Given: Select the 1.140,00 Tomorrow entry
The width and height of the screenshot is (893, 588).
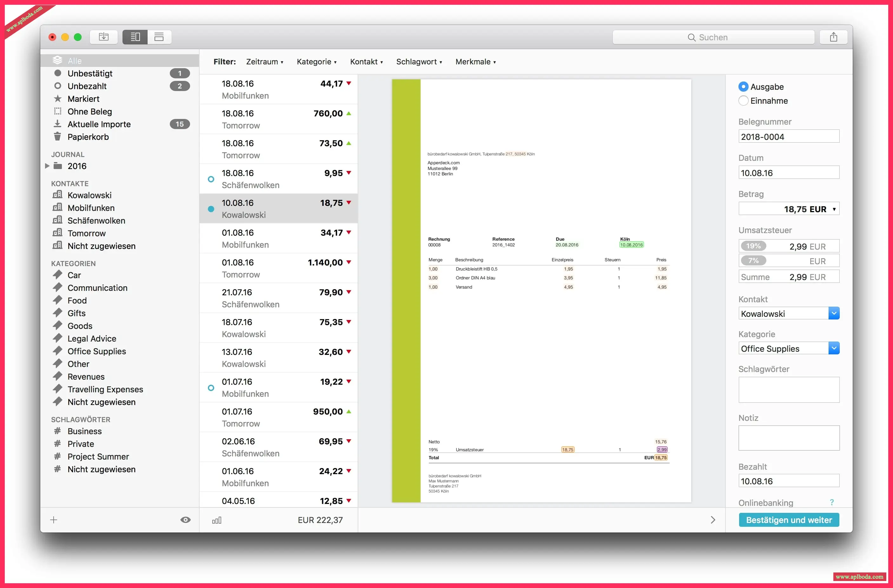Looking at the screenshot, I should point(278,268).
